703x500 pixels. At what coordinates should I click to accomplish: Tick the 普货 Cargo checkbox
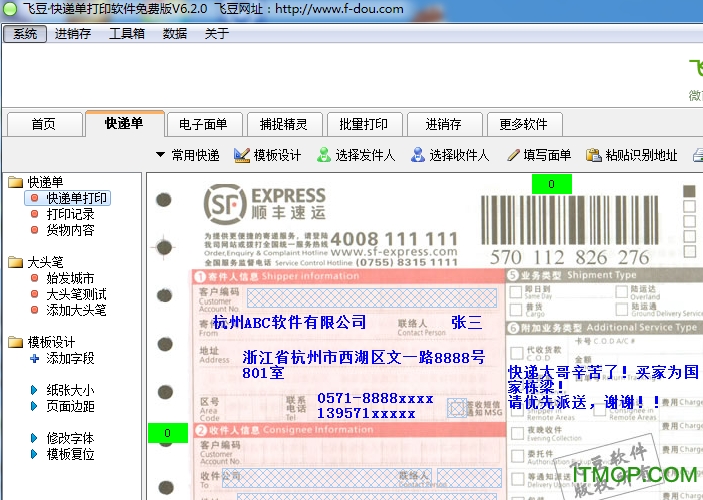click(516, 309)
